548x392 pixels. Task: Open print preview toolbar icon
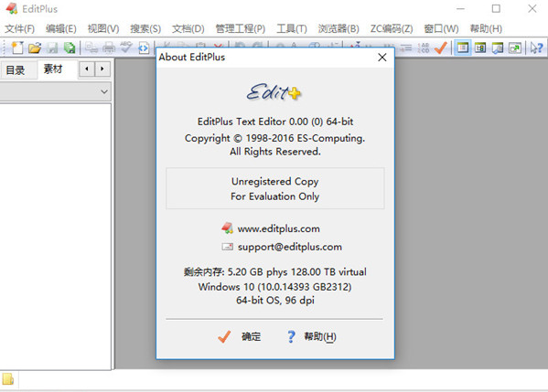point(91,48)
